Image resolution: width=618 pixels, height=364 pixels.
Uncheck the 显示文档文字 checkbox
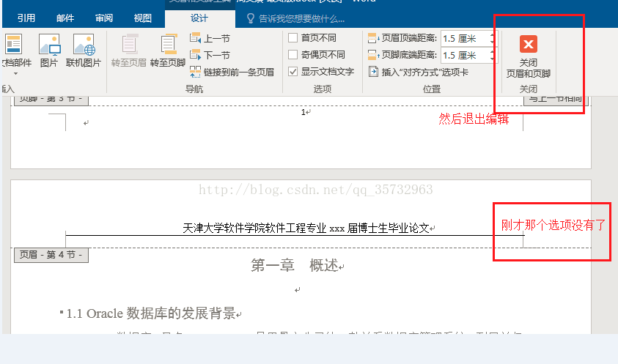[293, 71]
